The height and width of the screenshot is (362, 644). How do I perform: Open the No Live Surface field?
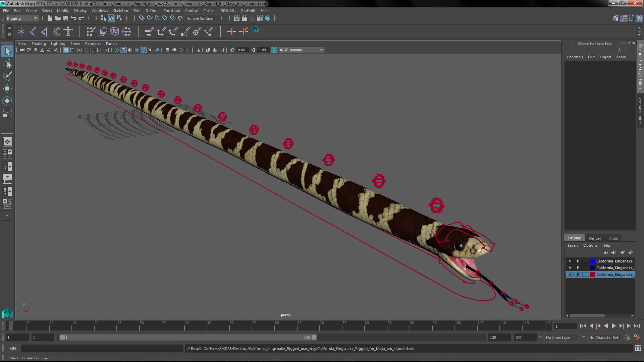coord(201,18)
